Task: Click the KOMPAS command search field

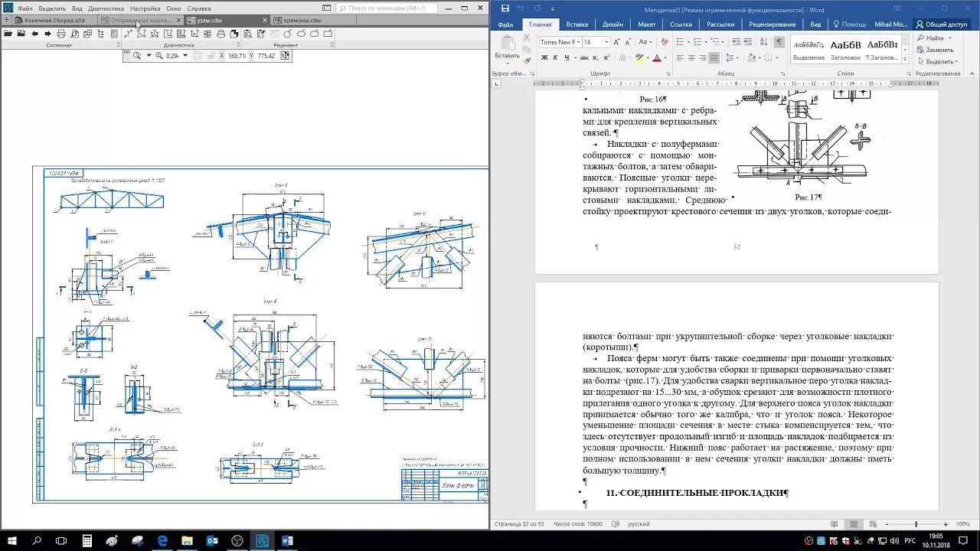Action: pyautogui.click(x=387, y=8)
